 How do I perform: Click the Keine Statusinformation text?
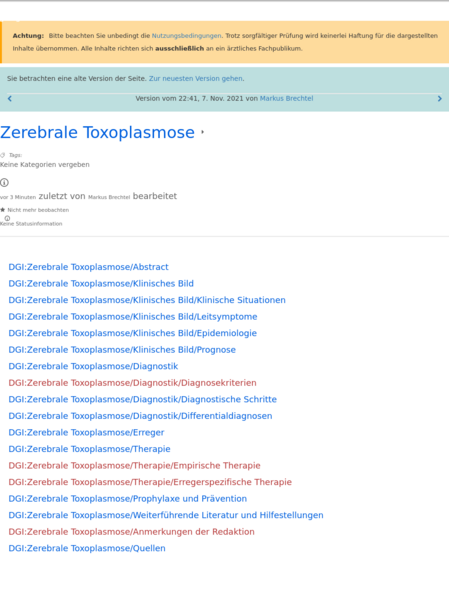coord(31,224)
